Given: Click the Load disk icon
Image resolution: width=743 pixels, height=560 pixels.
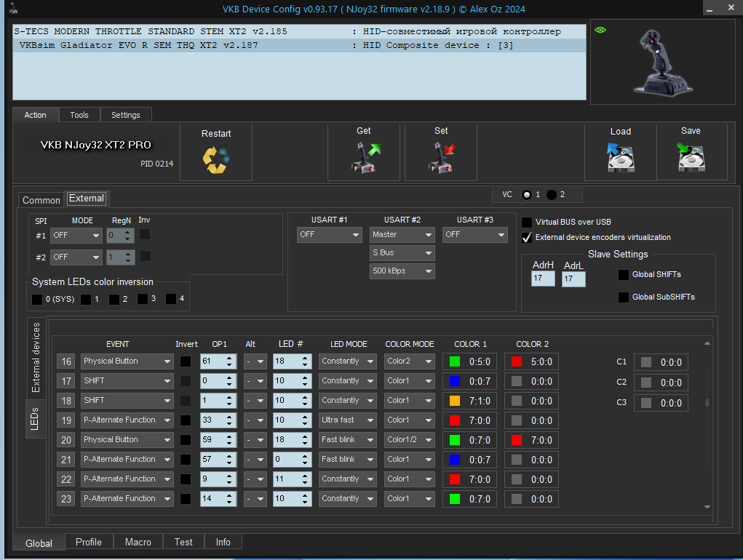Looking at the screenshot, I should click(x=620, y=158).
